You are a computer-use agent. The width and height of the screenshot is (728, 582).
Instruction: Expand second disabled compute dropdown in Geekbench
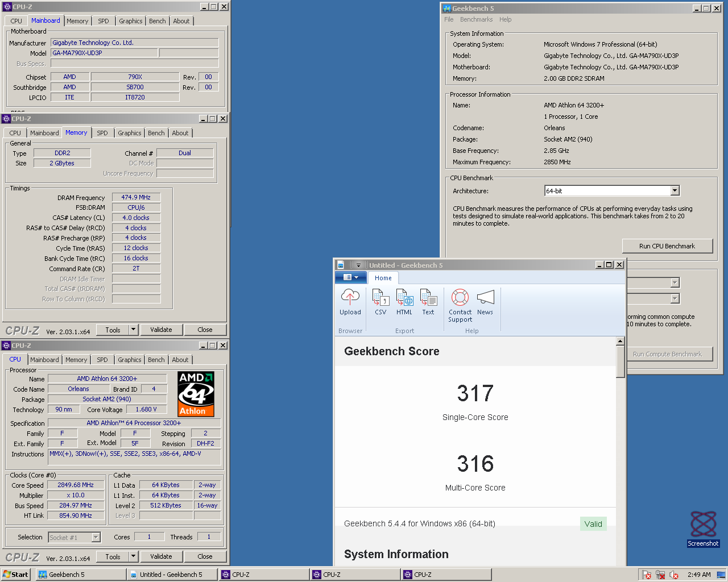coord(675,298)
